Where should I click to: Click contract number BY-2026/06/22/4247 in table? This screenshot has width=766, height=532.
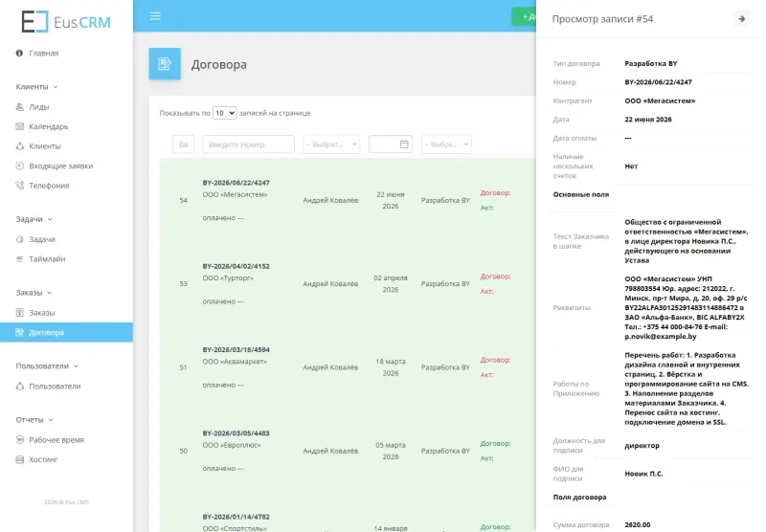pos(236,183)
